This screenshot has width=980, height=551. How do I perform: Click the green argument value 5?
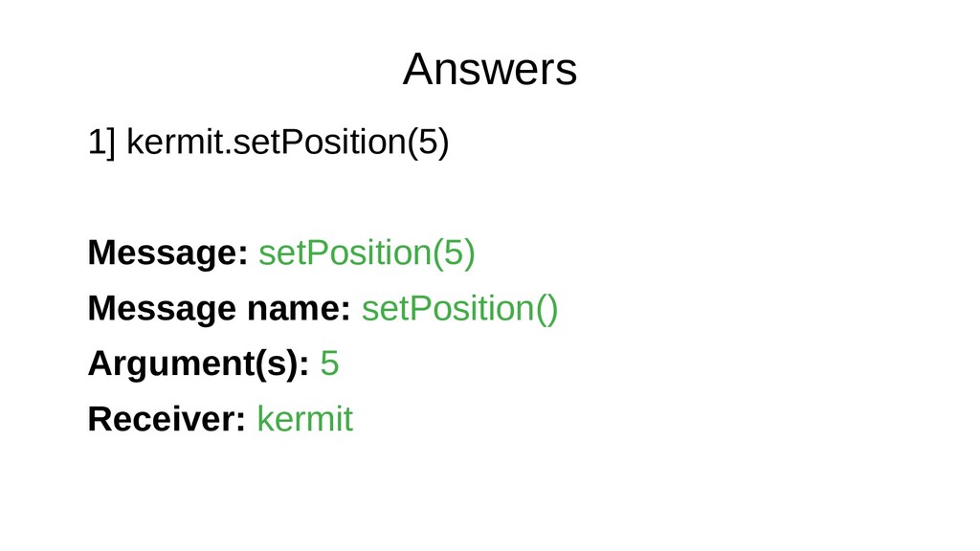click(x=329, y=364)
